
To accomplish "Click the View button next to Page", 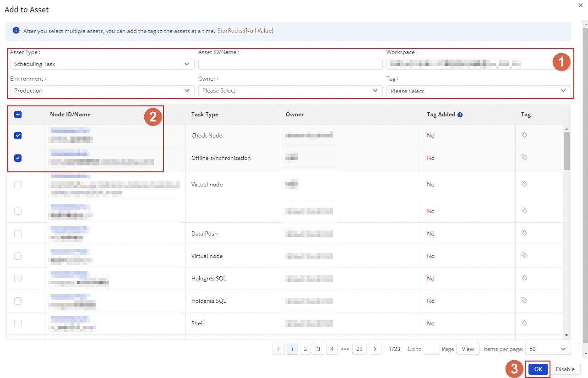I will tap(468, 349).
